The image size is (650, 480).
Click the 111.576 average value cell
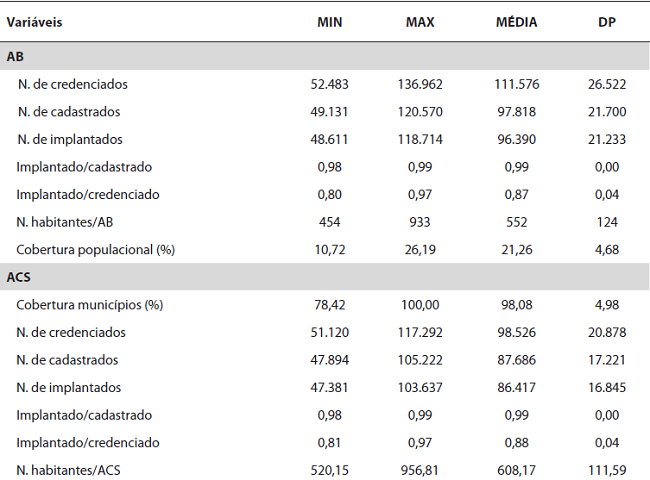point(517,84)
